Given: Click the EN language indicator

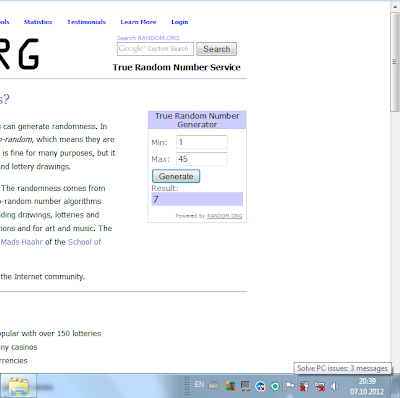Looking at the screenshot, I should point(199,384).
